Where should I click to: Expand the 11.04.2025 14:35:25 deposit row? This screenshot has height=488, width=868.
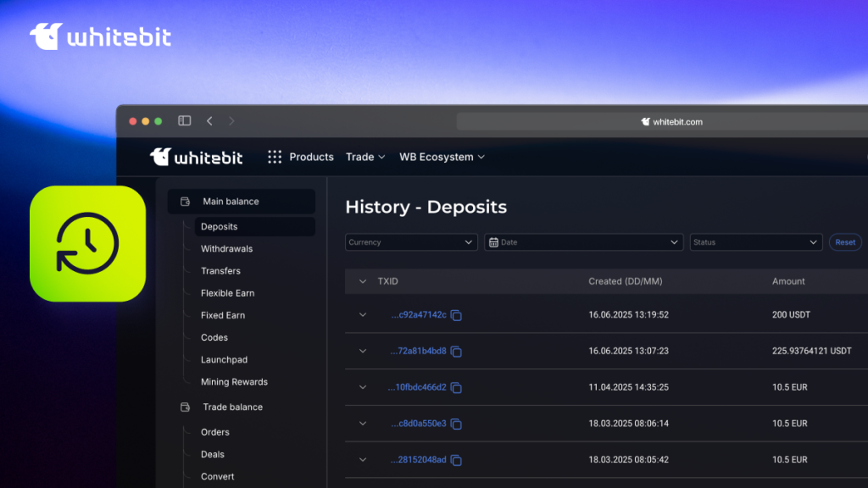(363, 387)
